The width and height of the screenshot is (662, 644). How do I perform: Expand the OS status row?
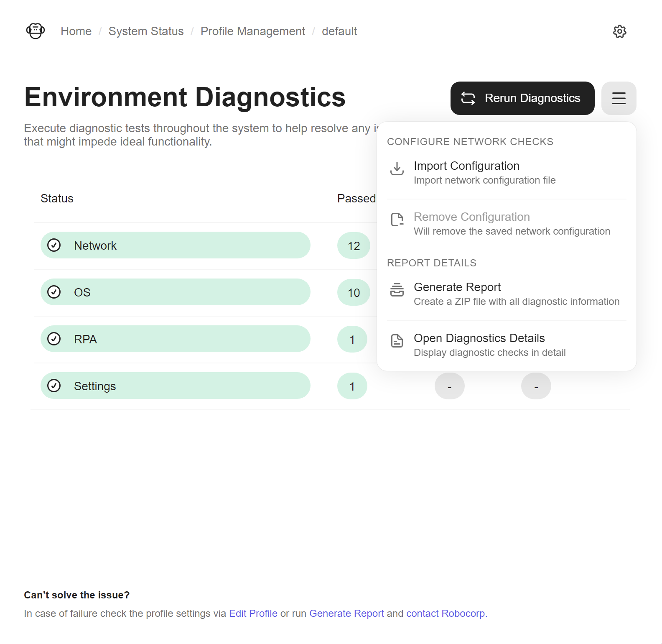pyautogui.click(x=176, y=292)
